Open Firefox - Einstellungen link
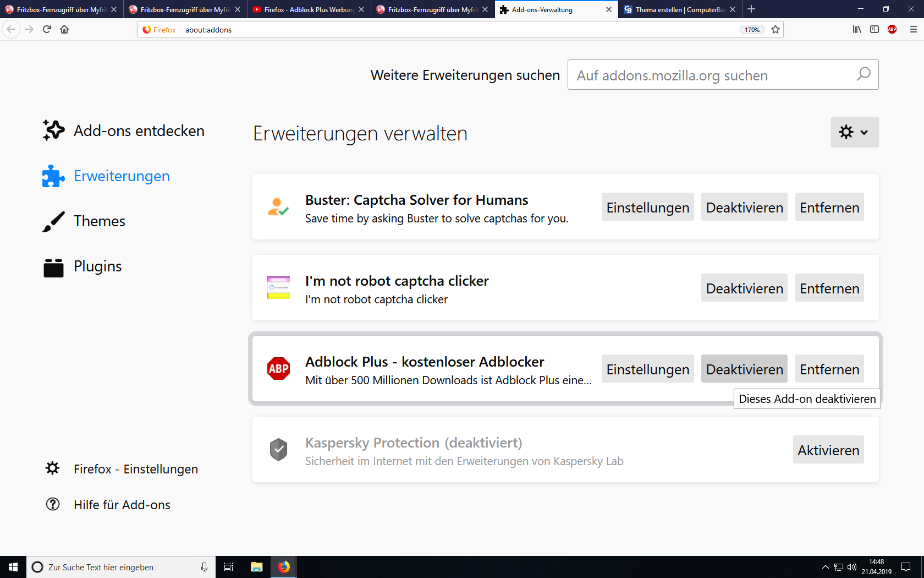 pos(135,469)
